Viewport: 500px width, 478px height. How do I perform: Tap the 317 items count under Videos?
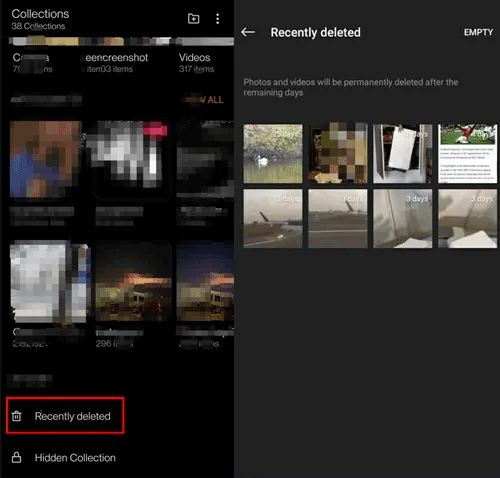(196, 69)
